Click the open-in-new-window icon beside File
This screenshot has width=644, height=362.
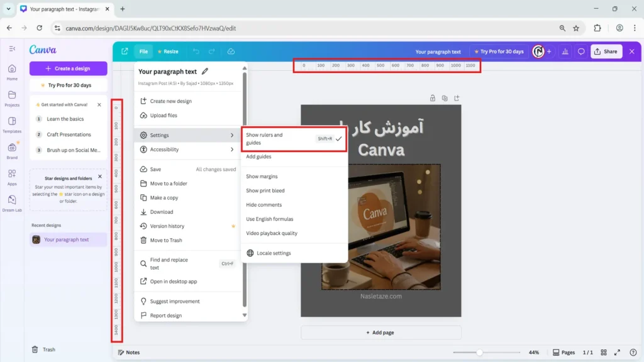tap(125, 52)
